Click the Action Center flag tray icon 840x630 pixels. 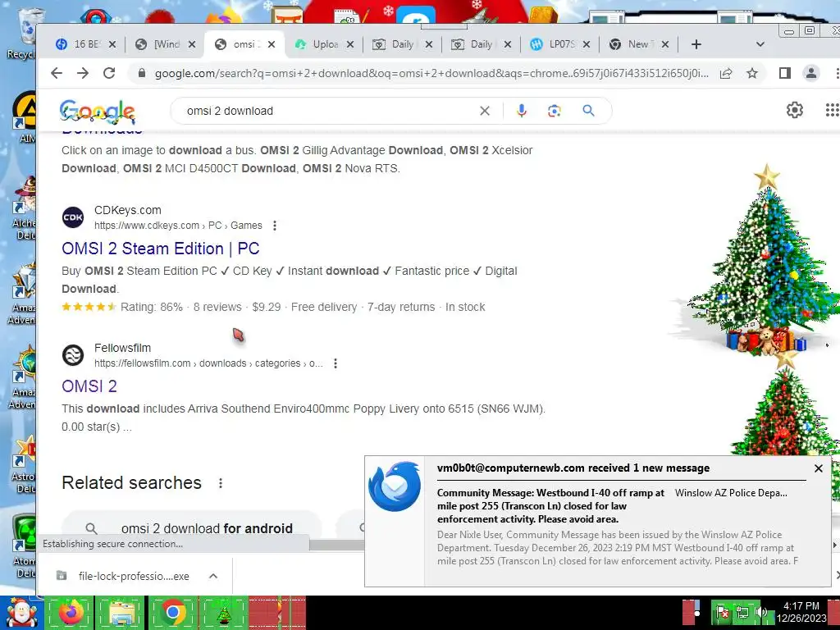pos(723,612)
